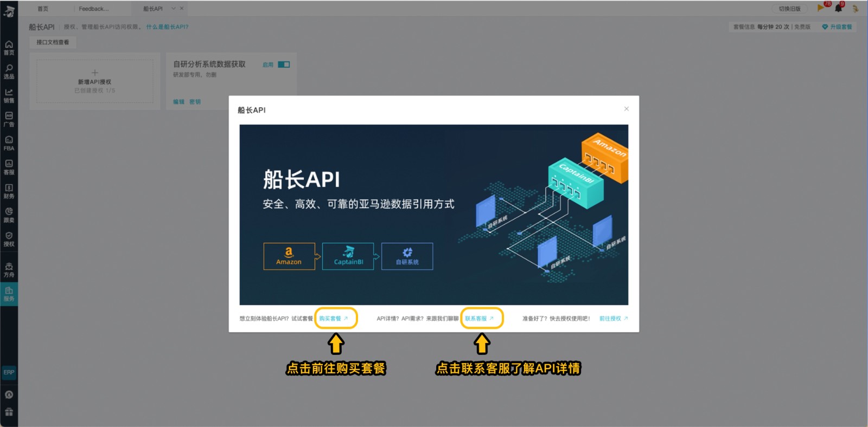The width and height of the screenshot is (868, 427).
Task: Open the 什么是船长API? link
Action: pyautogui.click(x=167, y=27)
